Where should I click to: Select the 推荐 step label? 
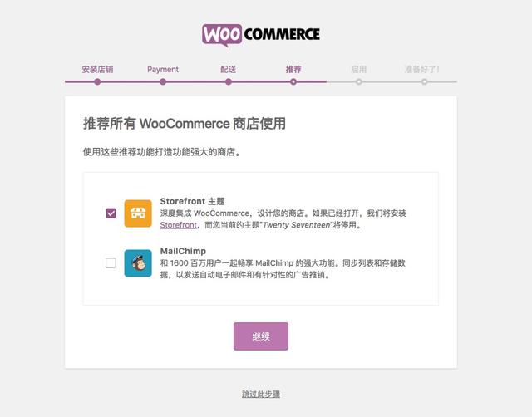point(293,70)
